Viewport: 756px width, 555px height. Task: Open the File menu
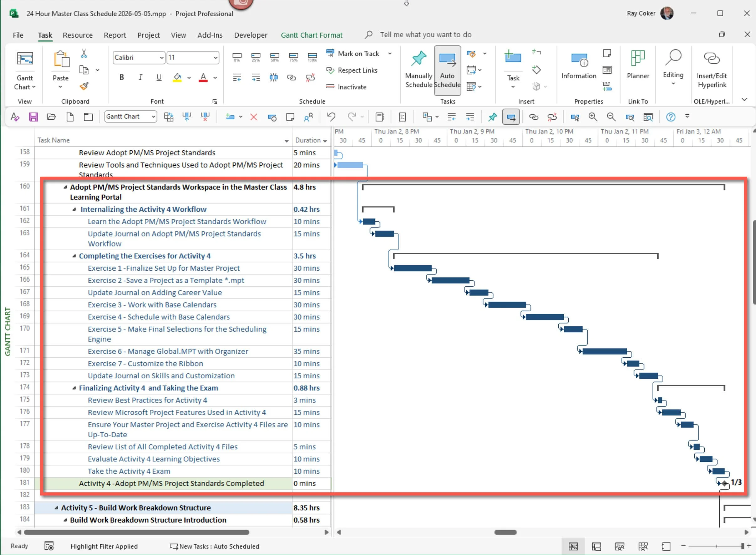[18, 35]
